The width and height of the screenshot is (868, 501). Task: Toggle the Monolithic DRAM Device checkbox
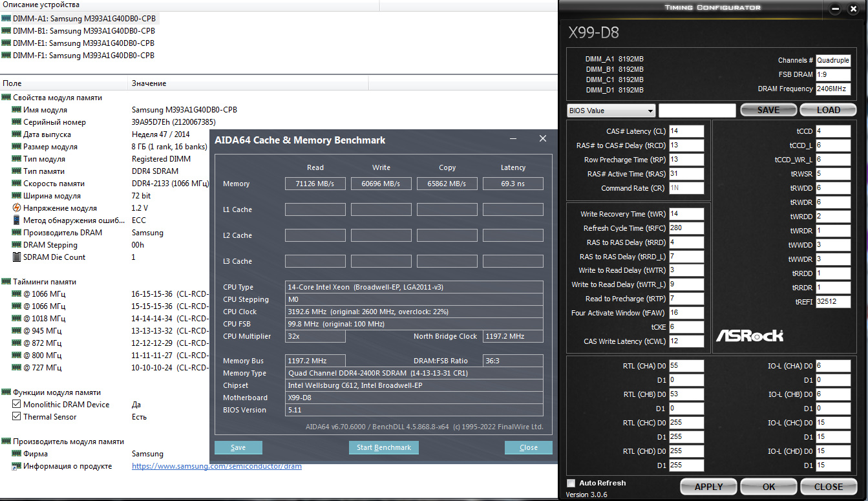click(x=17, y=405)
